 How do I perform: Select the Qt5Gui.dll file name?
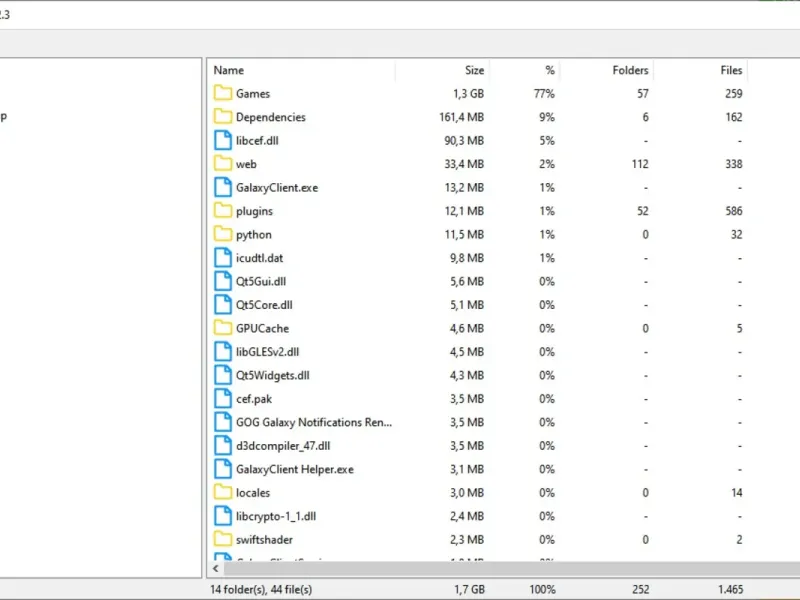[261, 282]
